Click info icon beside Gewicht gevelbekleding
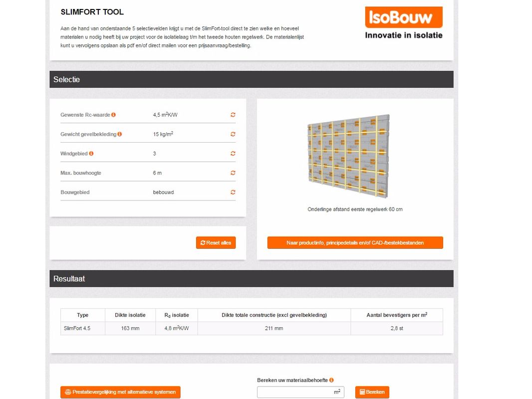532x399 pixels. pos(120,134)
